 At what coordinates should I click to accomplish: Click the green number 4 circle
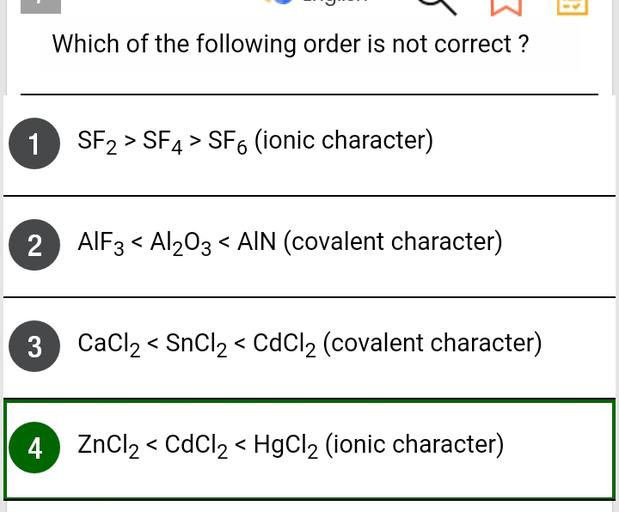pyautogui.click(x=35, y=448)
